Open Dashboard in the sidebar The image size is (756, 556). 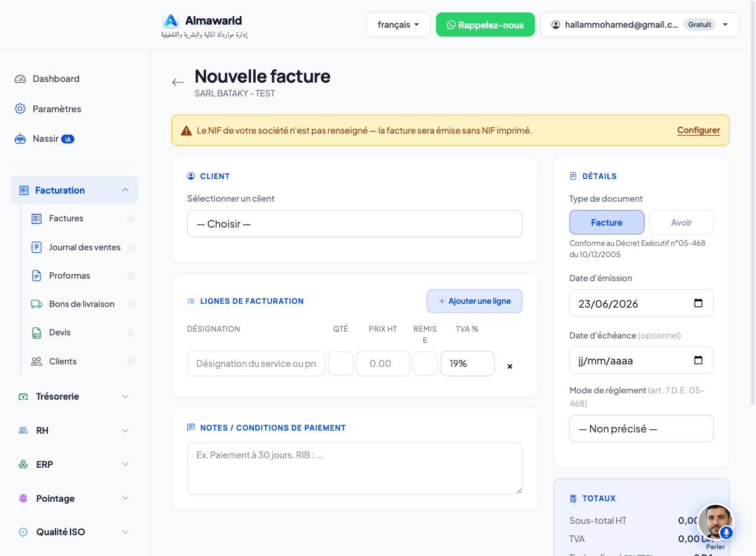(x=56, y=79)
